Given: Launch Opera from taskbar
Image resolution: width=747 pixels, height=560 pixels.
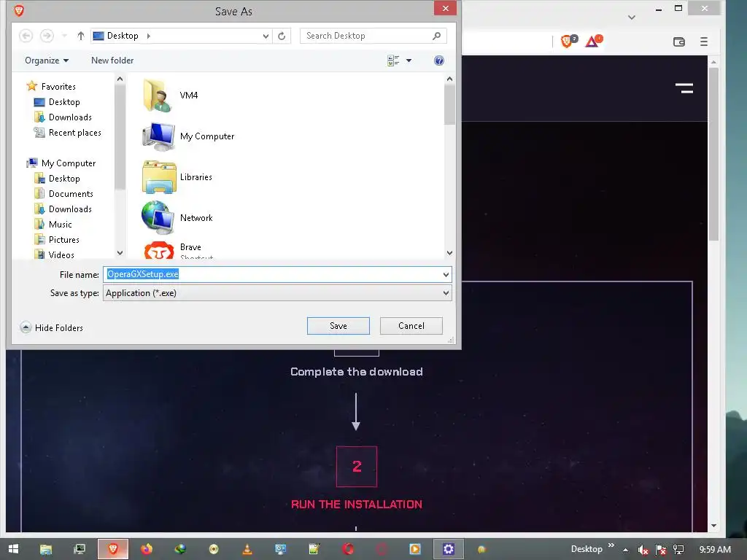Looking at the screenshot, I should pyautogui.click(x=348, y=549).
